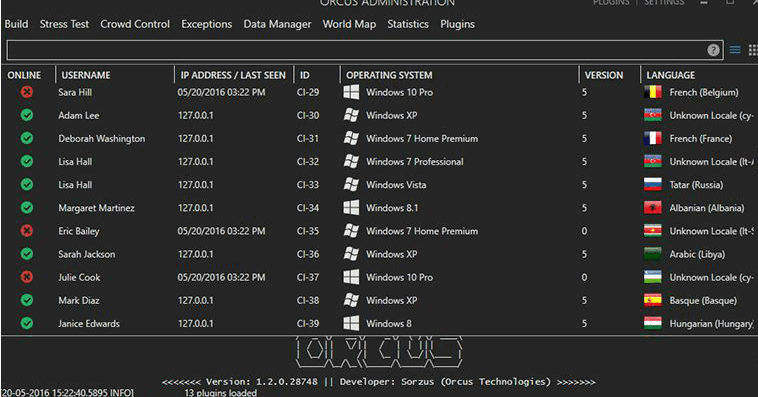Click Windows Vista text

(x=396, y=185)
